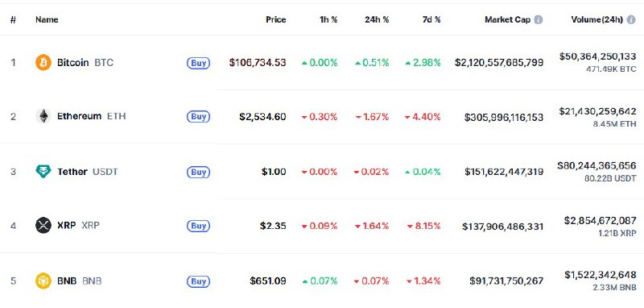The width and height of the screenshot is (644, 308).
Task: Tap the Buy button for XRP
Action: coord(198,226)
